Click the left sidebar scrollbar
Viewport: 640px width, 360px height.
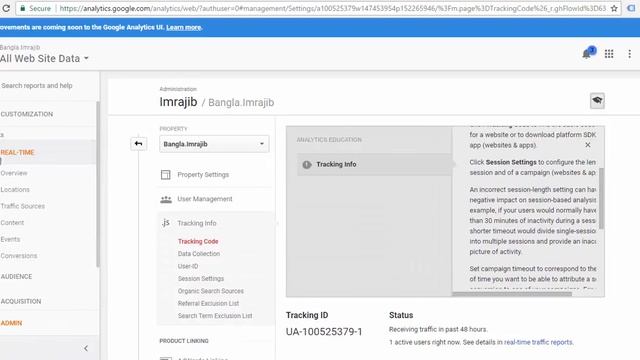tap(98, 184)
